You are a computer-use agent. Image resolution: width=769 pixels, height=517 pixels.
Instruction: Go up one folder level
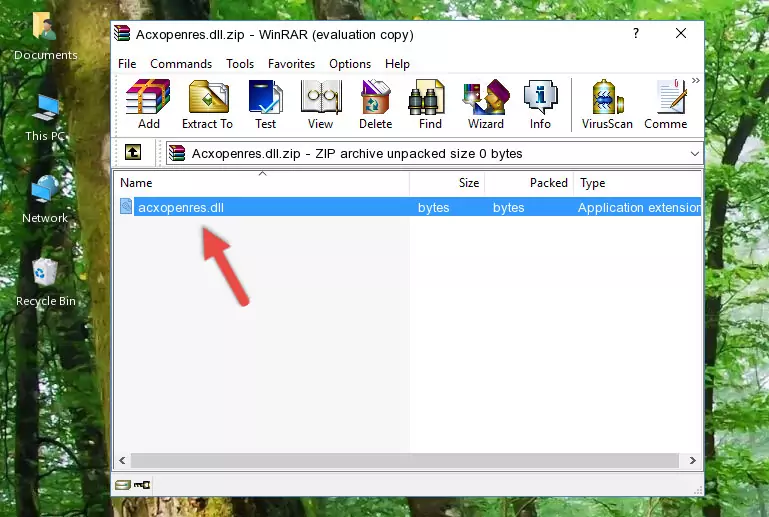point(133,153)
